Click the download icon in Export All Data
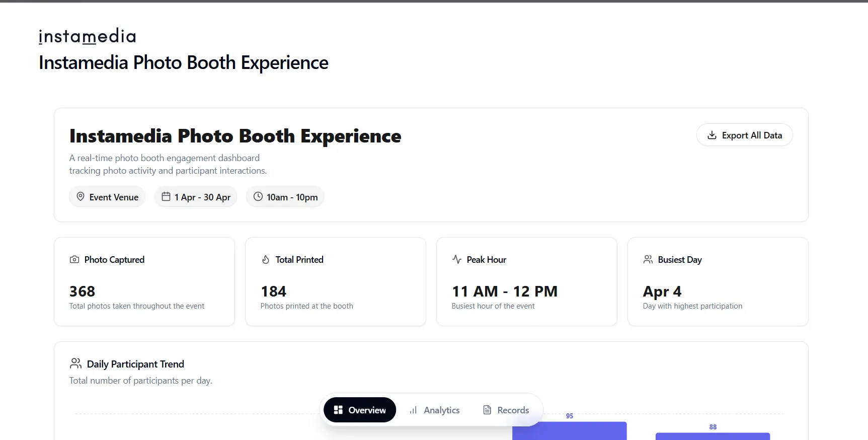This screenshot has width=868, height=440. (x=712, y=135)
